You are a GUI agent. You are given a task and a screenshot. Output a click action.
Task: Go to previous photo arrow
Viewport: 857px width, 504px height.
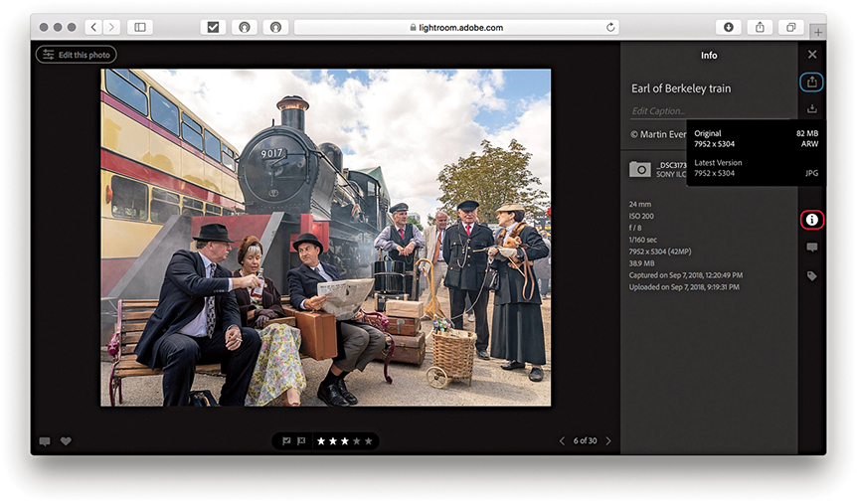(x=562, y=440)
